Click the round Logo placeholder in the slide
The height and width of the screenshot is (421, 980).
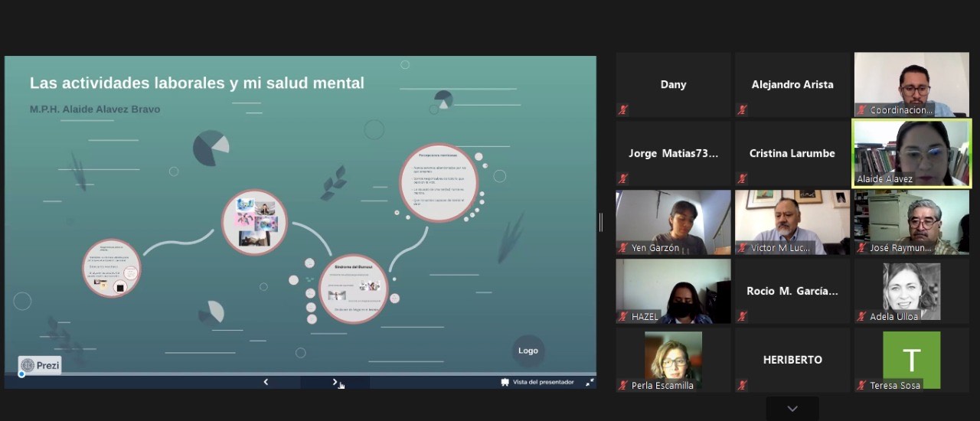528,351
